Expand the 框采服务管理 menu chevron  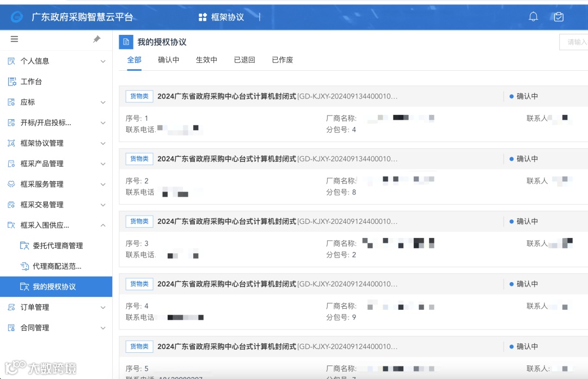tap(103, 184)
